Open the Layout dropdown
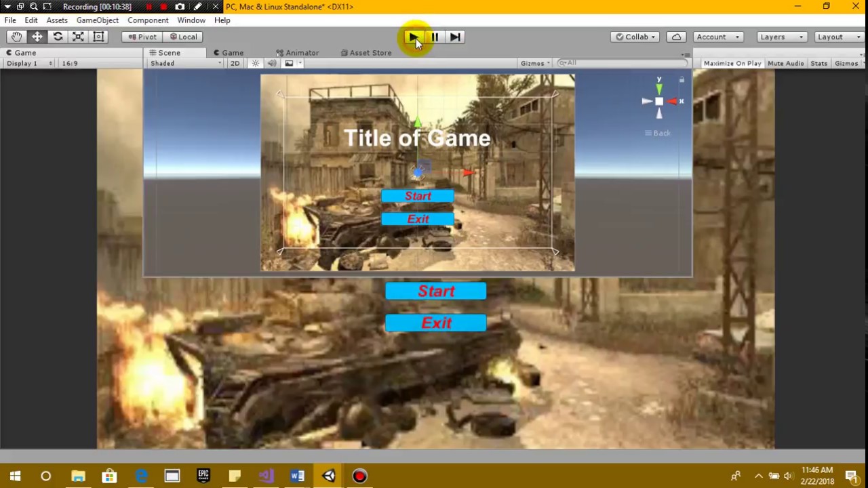The width and height of the screenshot is (868, 488). pyautogui.click(x=838, y=37)
